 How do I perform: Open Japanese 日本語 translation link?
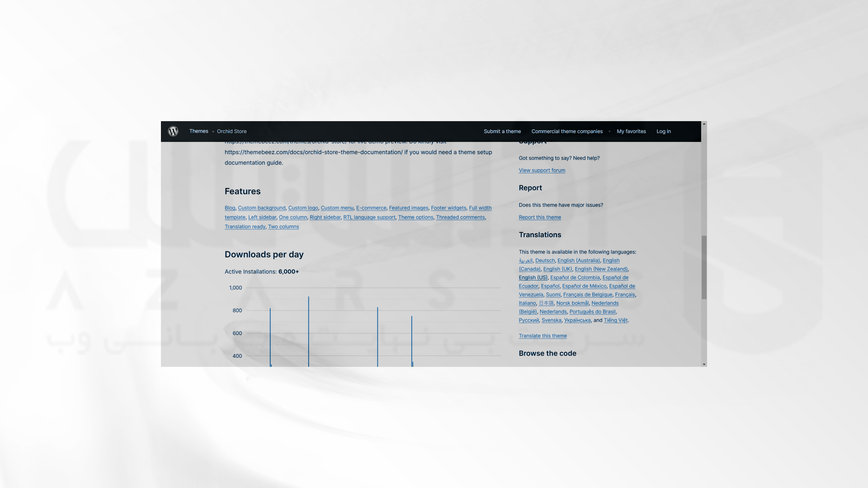tap(546, 304)
